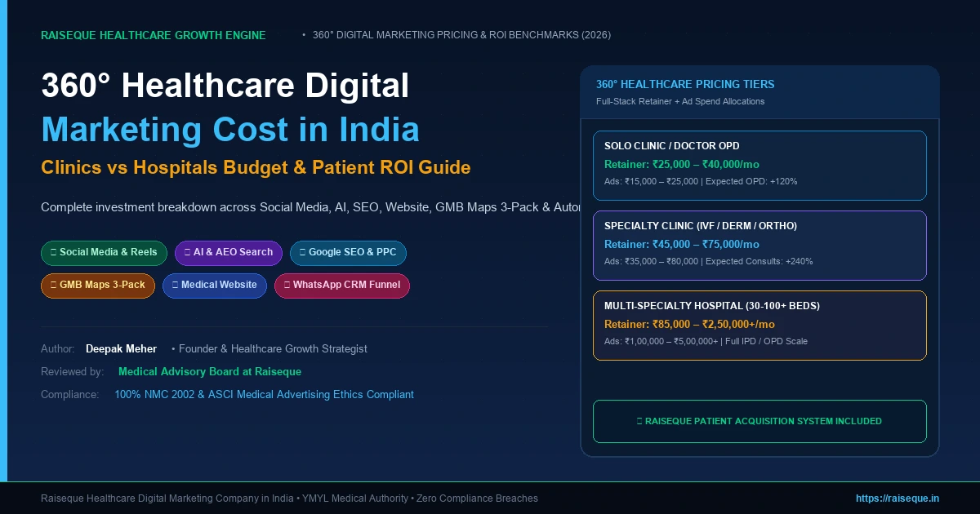Select the WhatsApp CRM Funnel pill
The width and height of the screenshot is (980, 514).
342,286
